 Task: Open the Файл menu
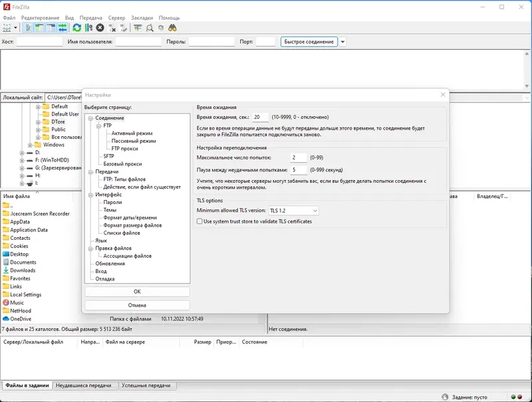tap(9, 18)
